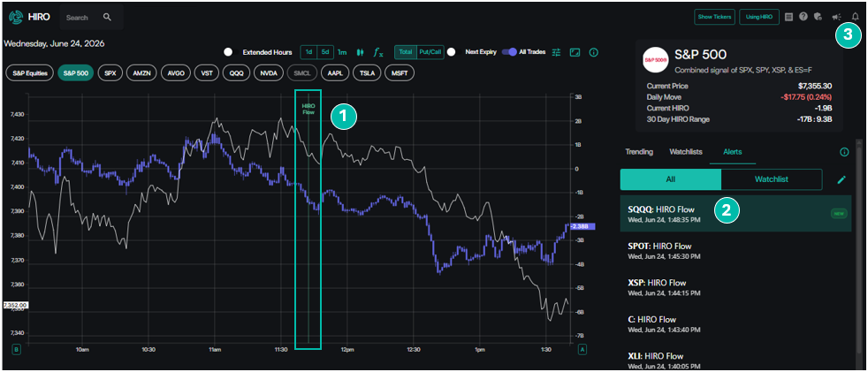Image resolution: width=868 pixels, height=372 pixels.
Task: Select the Put/Call flow option
Action: click(430, 52)
